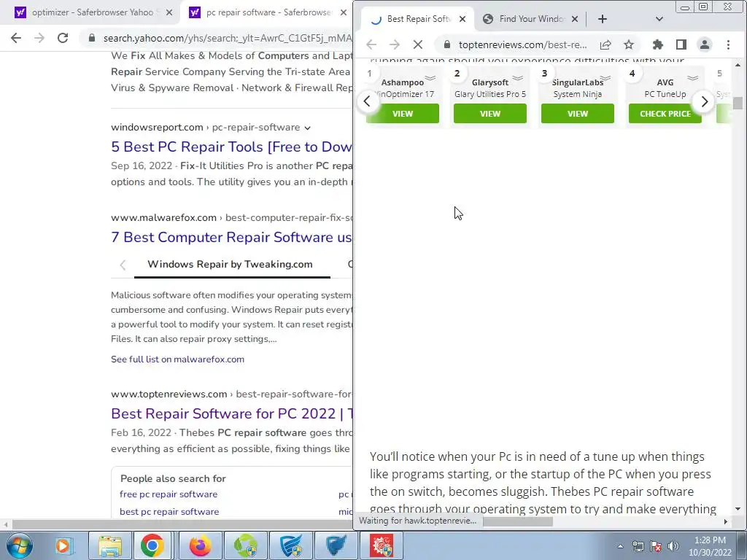Viewport: 747px width, 560px height.
Task: Expand the AVG product details chevron
Action: [x=693, y=77]
